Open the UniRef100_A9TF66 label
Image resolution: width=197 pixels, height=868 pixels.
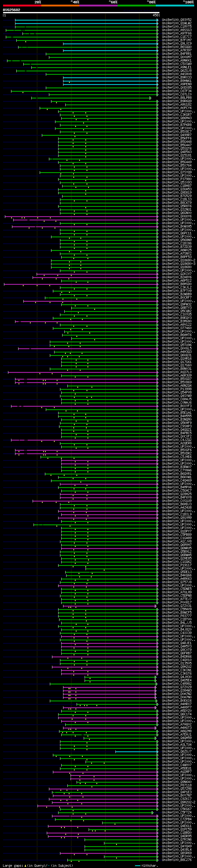[177, 33]
